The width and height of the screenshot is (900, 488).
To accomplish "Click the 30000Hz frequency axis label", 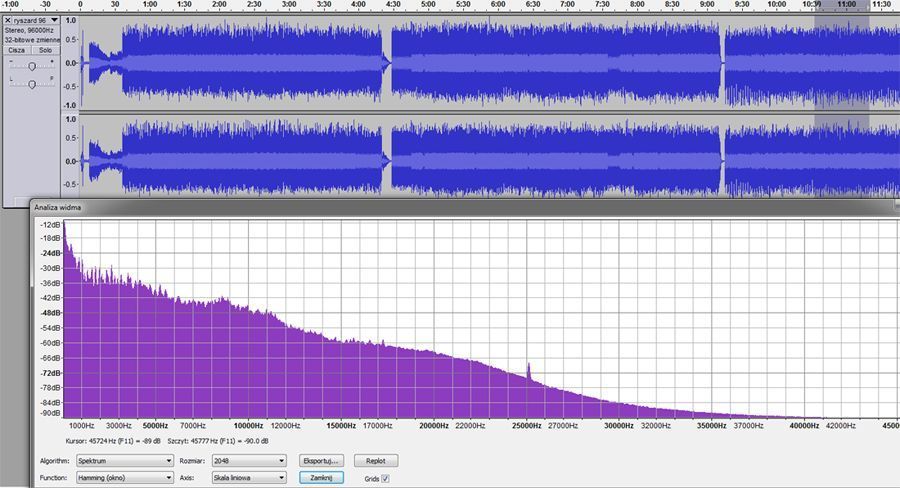I will (619, 426).
